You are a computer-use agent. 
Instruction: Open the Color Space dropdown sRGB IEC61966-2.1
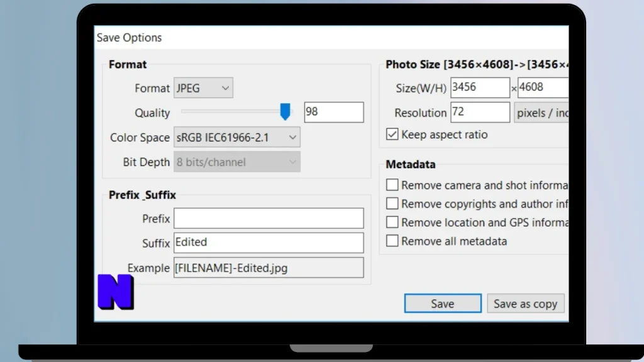coord(237,138)
